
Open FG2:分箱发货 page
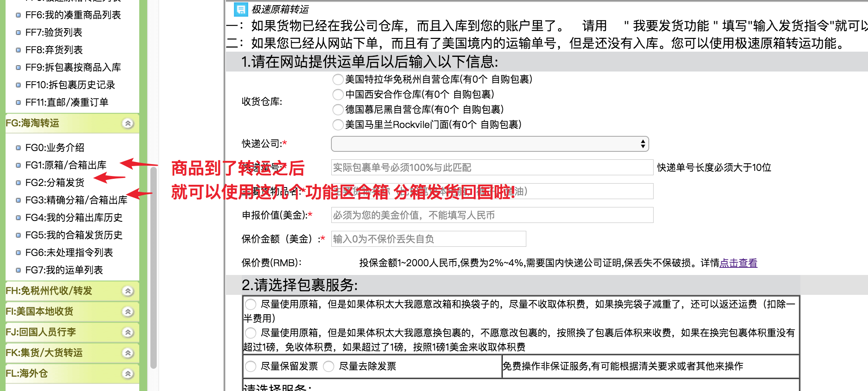tap(55, 183)
